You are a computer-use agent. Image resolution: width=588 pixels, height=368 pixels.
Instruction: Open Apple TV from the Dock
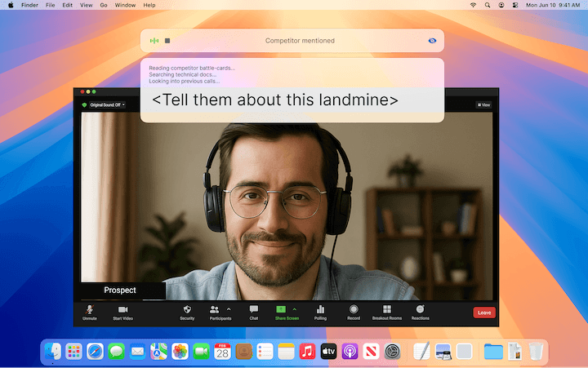pyautogui.click(x=328, y=352)
